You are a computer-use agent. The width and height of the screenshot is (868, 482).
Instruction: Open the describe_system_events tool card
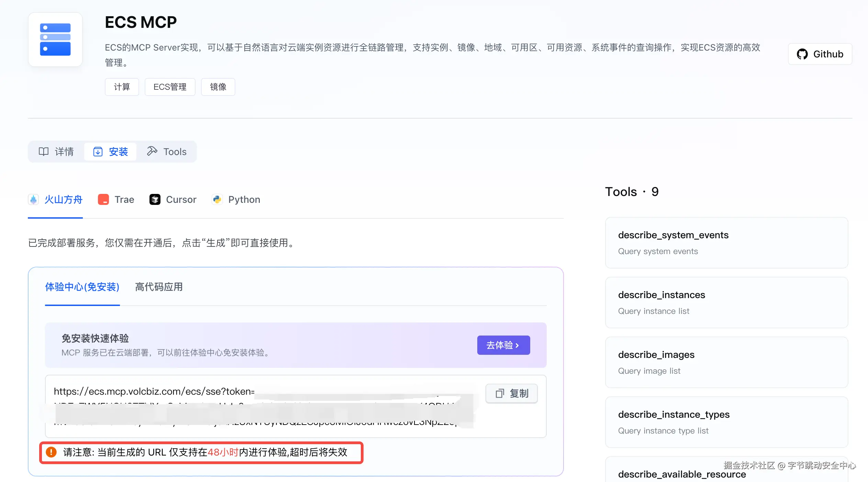pyautogui.click(x=726, y=242)
